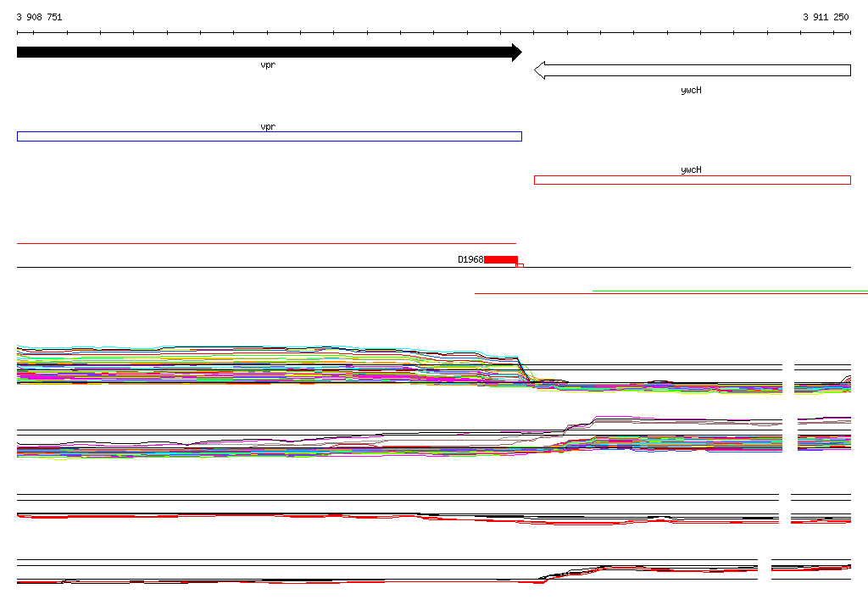Click the white ywcH gene arrow

click(x=692, y=70)
